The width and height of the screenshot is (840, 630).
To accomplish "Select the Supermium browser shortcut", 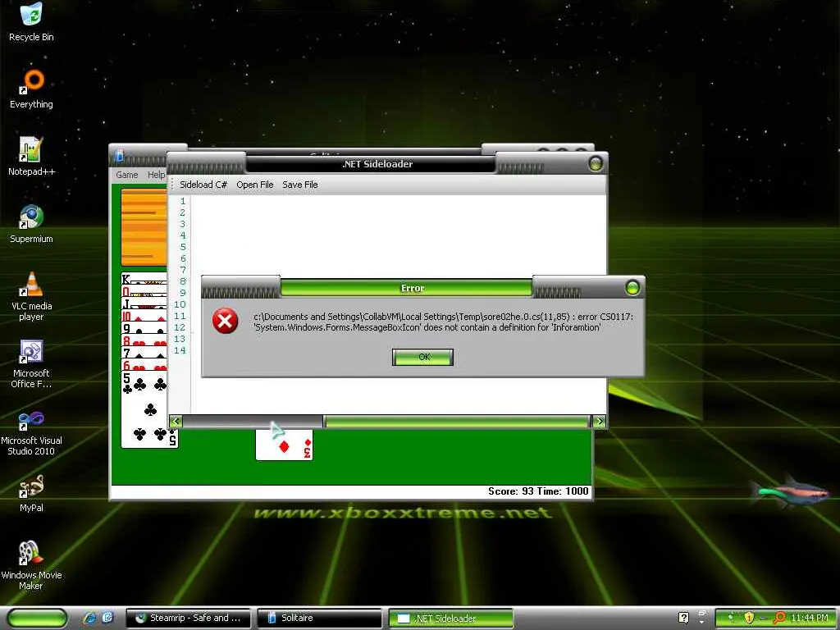I will click(31, 224).
